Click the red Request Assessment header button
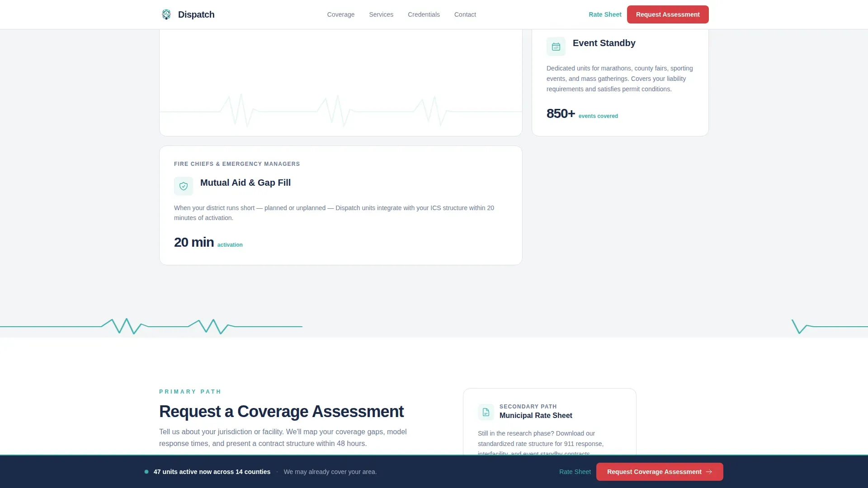 (668, 14)
